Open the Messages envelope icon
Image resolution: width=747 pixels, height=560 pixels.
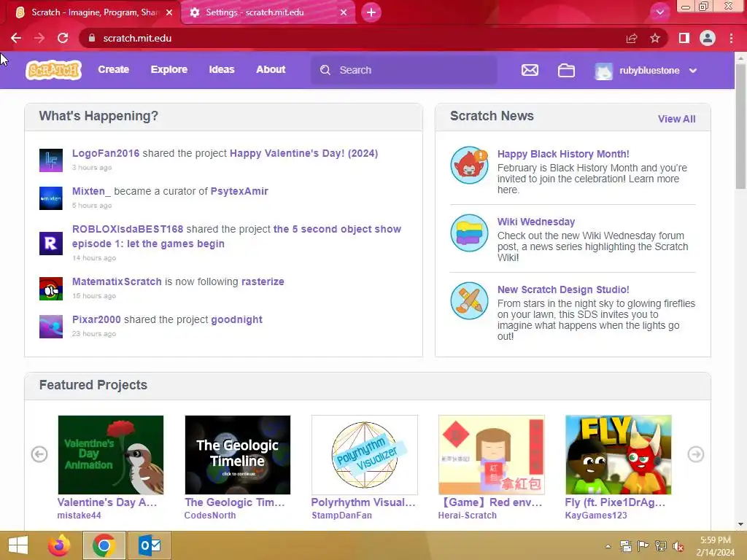point(530,70)
